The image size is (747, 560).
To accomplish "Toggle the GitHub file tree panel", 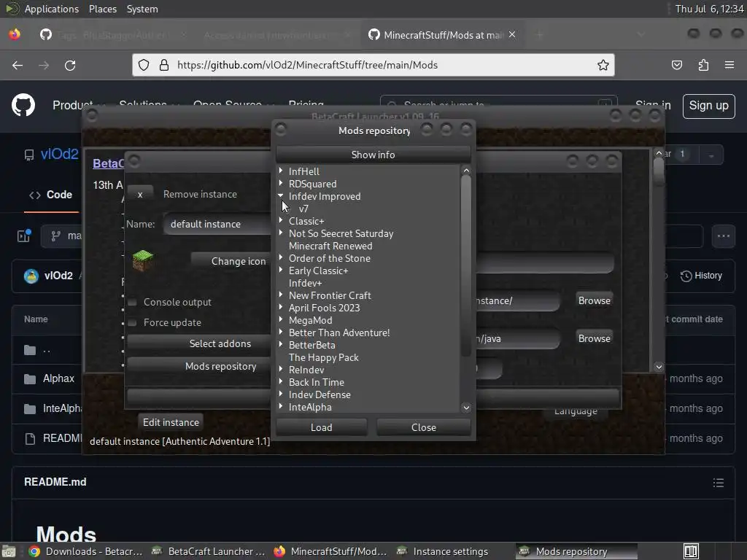I will (24, 236).
